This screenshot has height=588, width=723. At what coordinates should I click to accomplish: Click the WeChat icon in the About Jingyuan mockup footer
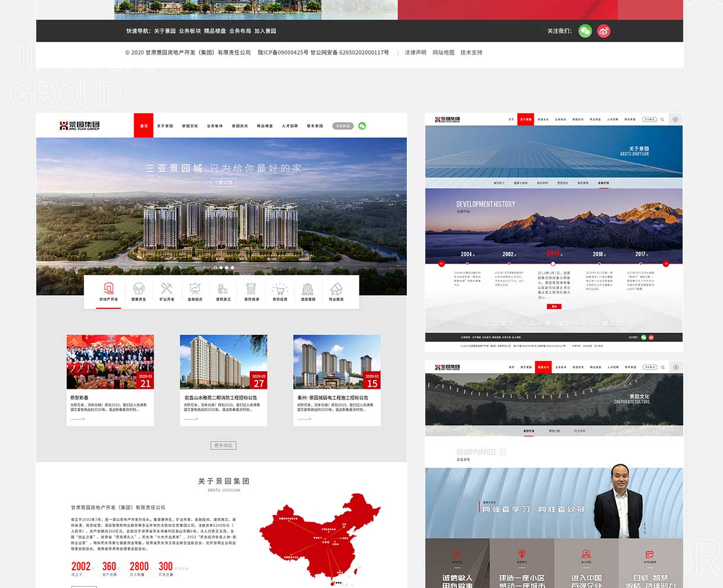[x=644, y=337]
